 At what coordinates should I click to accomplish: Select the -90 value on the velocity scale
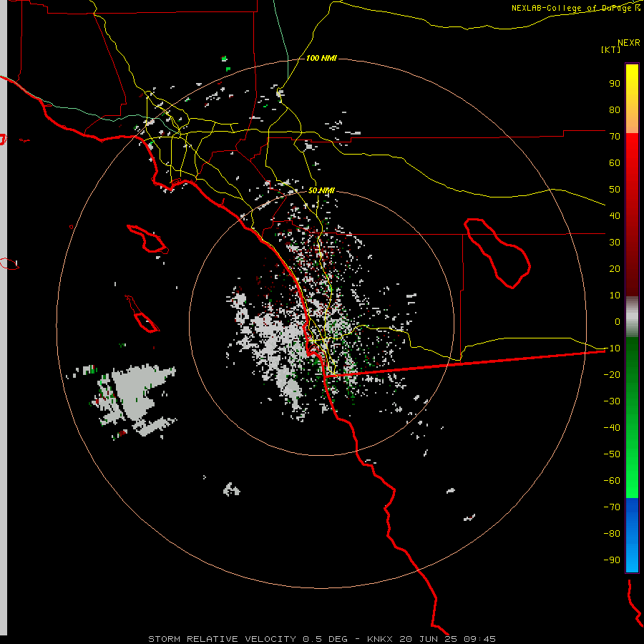612,560
